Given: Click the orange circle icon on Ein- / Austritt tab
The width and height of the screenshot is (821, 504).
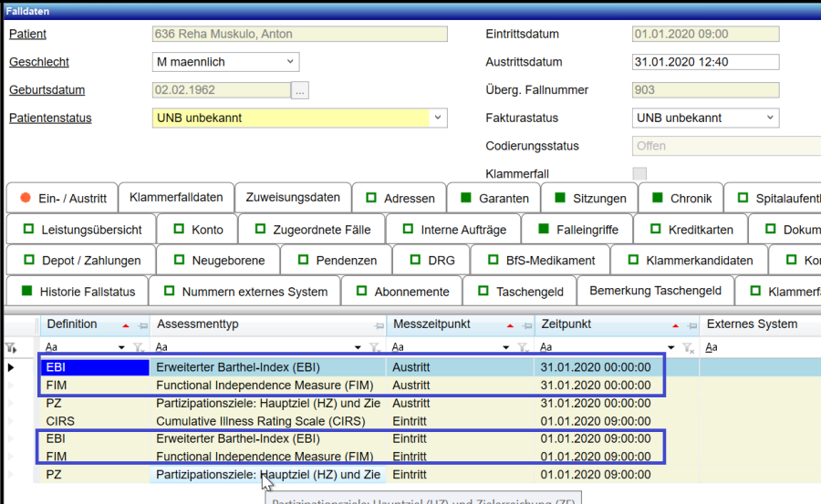Looking at the screenshot, I should point(26,198).
